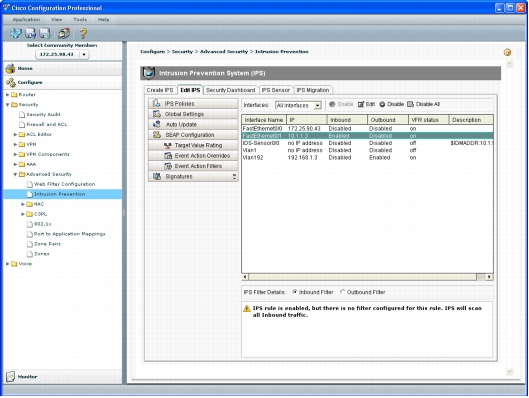Open the Application menu
The height and width of the screenshot is (398, 529).
point(26,20)
